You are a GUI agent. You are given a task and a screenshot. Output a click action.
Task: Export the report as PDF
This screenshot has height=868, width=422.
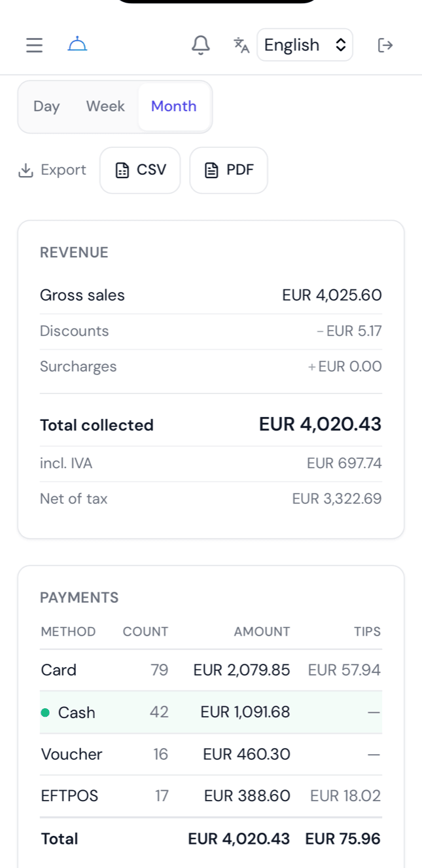point(229,170)
